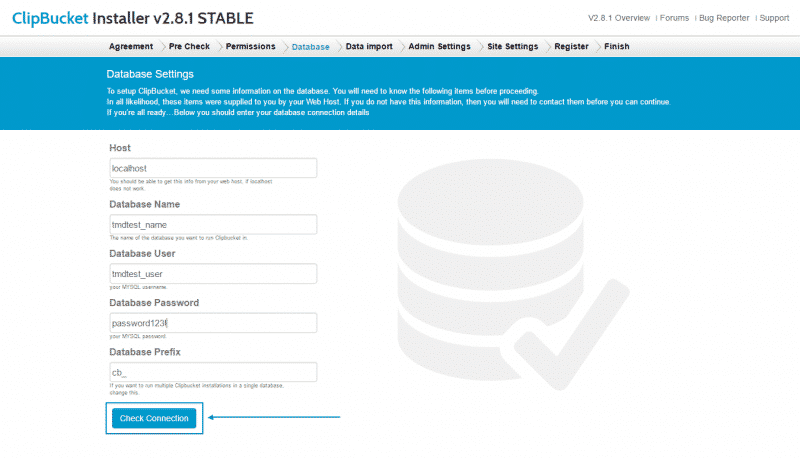Visit the Forums link
Screen dimensions: 800x458
tap(675, 18)
